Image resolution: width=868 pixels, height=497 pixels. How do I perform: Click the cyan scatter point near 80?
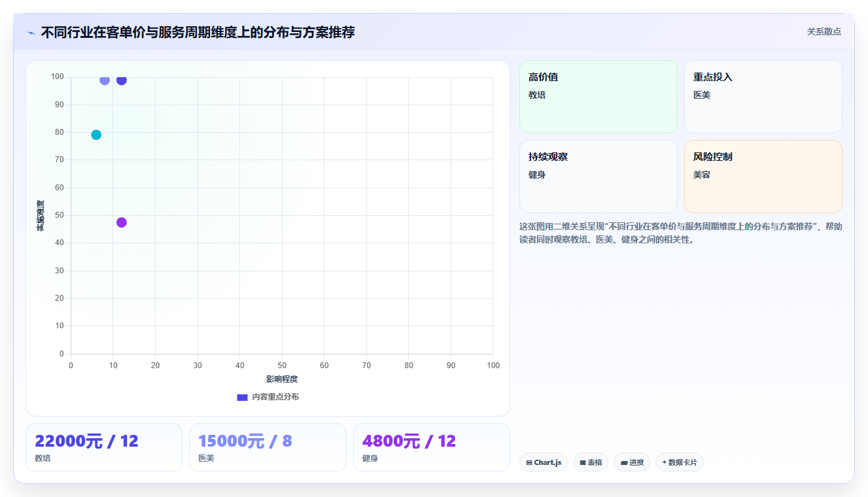[x=96, y=135]
